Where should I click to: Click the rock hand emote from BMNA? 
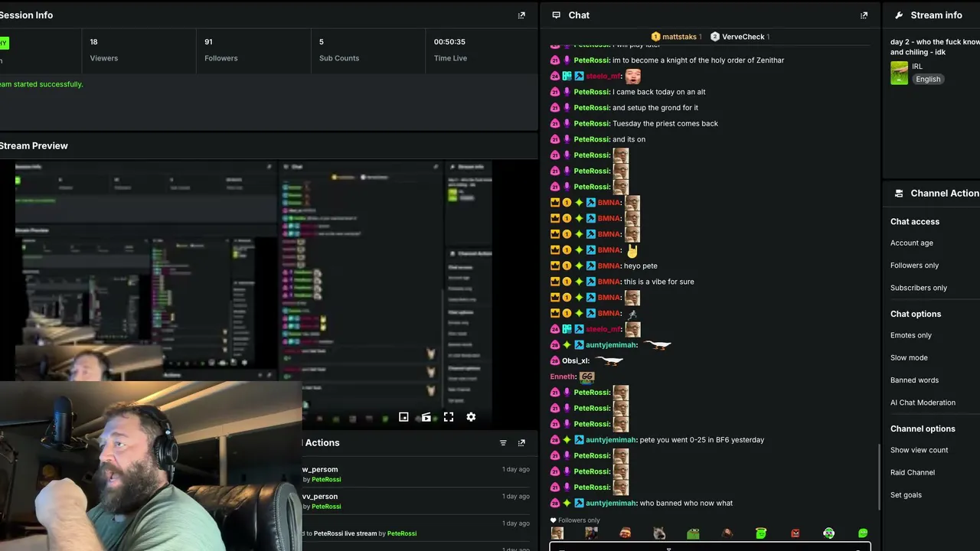point(632,250)
